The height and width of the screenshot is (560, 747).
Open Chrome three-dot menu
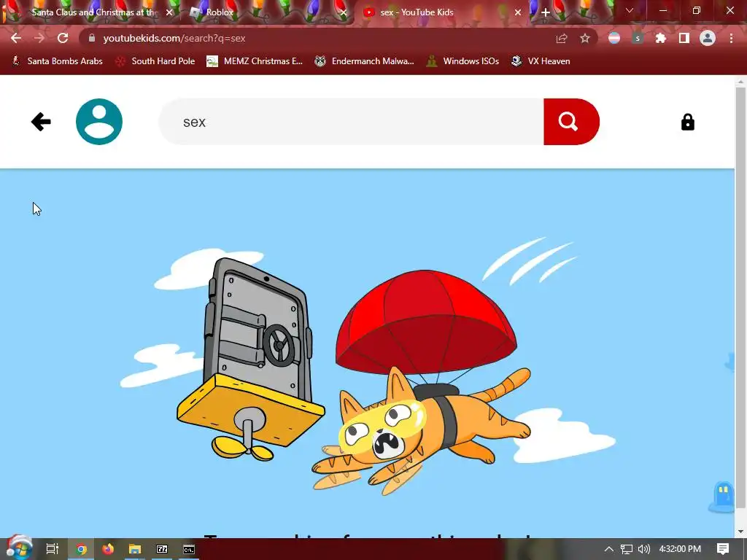[x=731, y=38]
